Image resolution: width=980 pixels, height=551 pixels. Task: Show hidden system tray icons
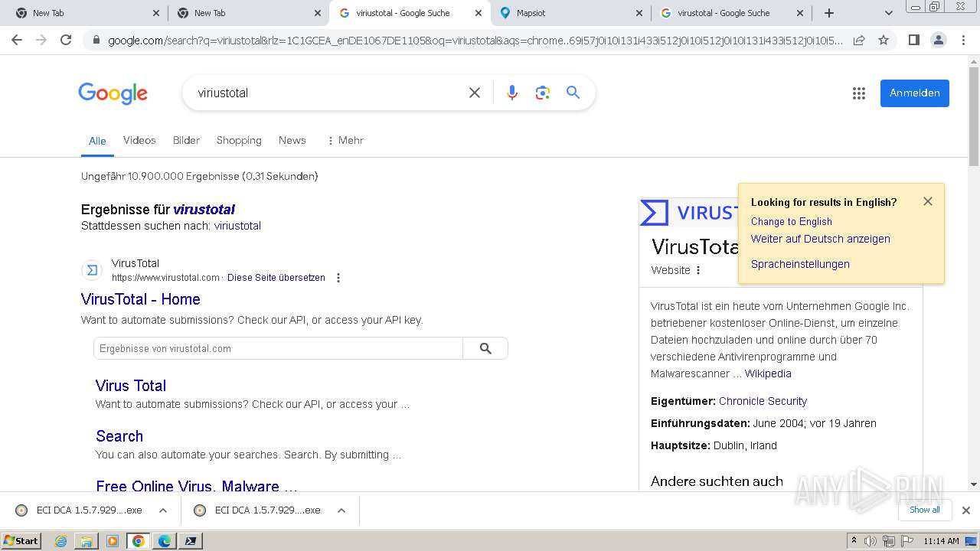854,541
